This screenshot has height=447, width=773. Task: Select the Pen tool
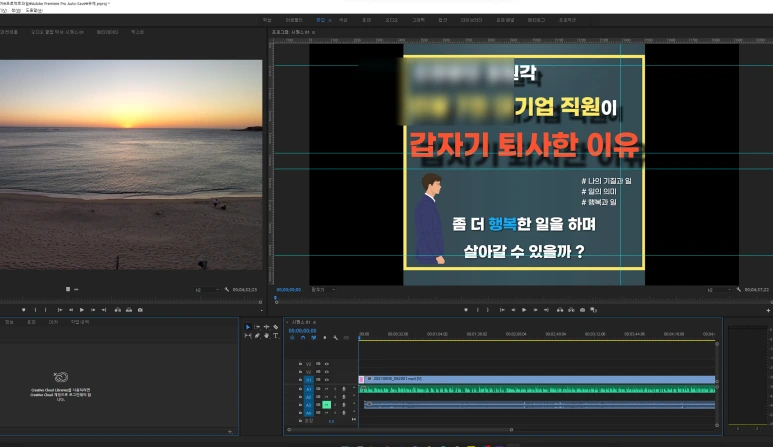click(257, 336)
